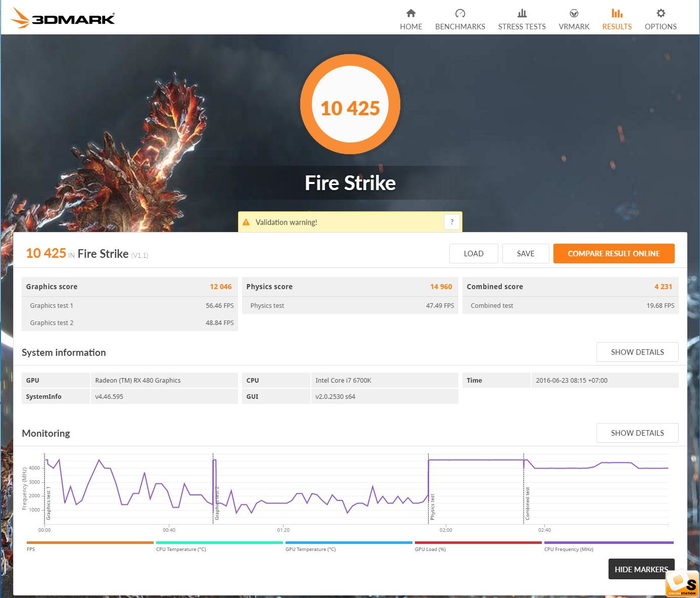The image size is (700, 598).
Task: Click the large Fire Strike title
Action: pos(350,183)
